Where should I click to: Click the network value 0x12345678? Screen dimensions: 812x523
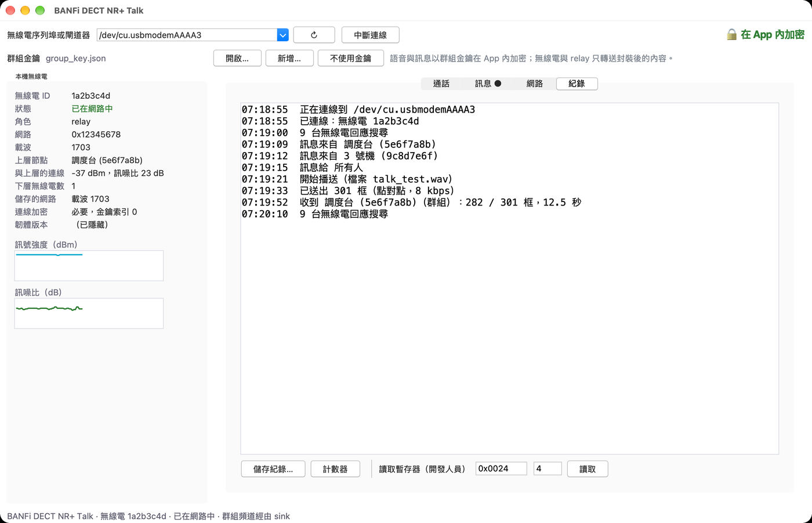point(96,134)
